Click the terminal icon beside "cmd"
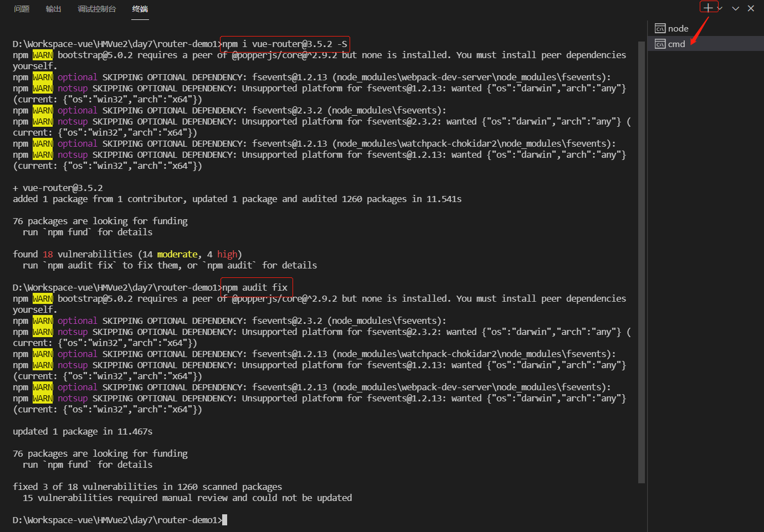 [660, 43]
